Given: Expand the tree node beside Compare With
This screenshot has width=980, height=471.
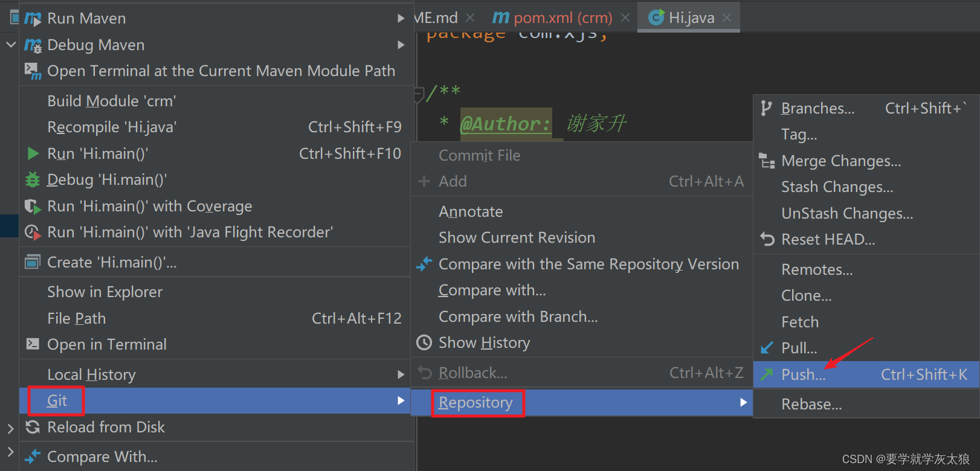Looking at the screenshot, I should pos(10,451).
